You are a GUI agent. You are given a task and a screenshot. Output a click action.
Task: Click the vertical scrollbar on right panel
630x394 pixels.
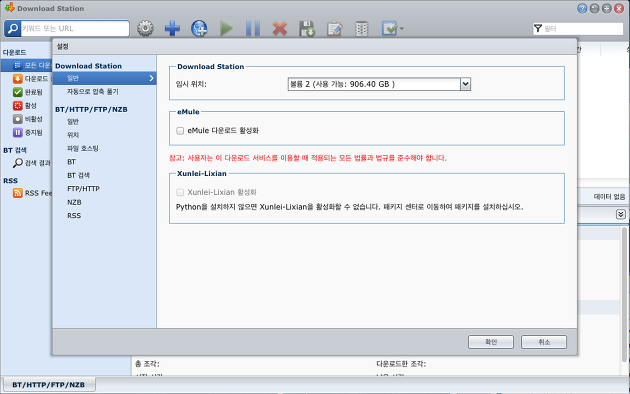624,294
